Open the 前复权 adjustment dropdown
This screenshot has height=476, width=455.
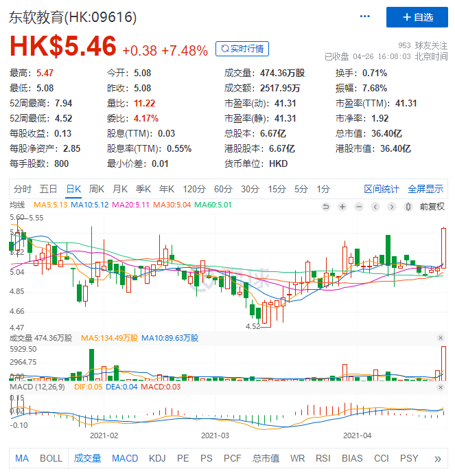(x=432, y=207)
